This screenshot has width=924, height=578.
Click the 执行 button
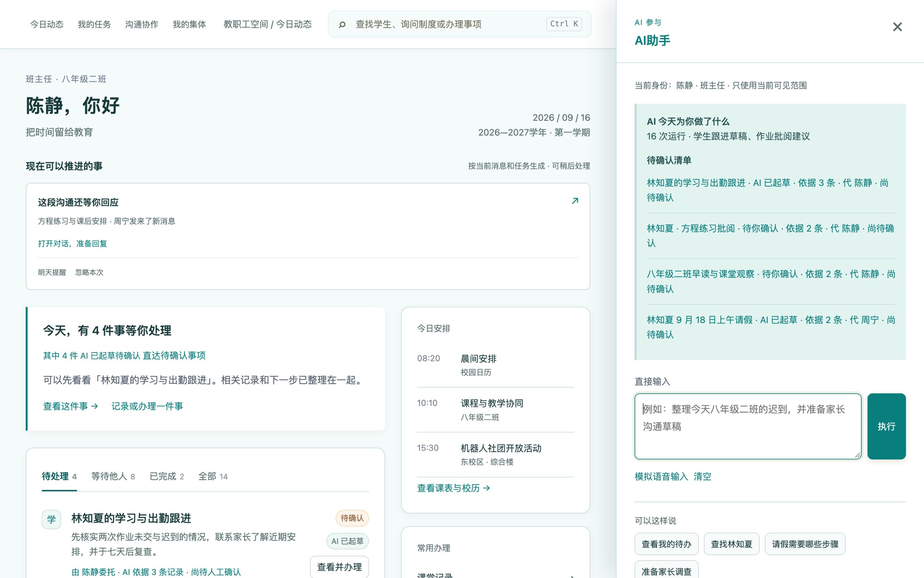(x=886, y=426)
